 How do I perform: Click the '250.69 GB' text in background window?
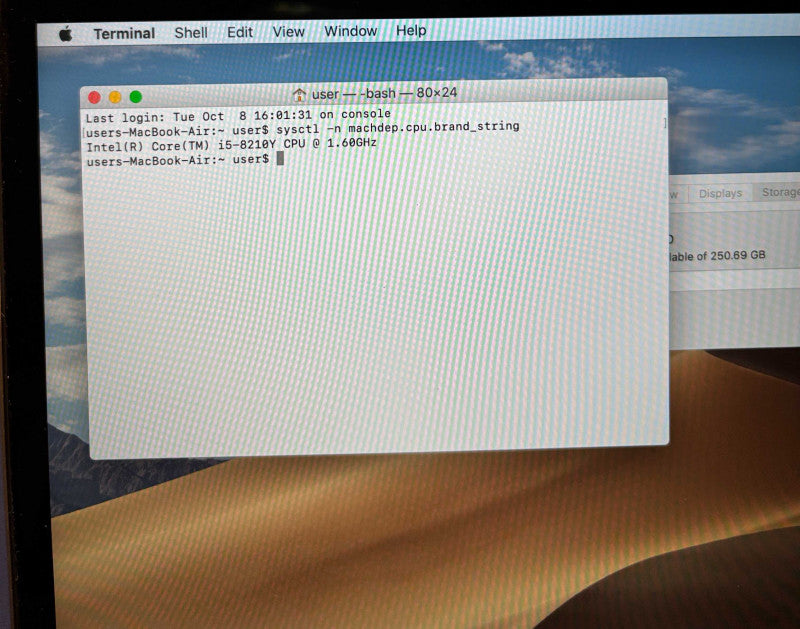point(738,255)
